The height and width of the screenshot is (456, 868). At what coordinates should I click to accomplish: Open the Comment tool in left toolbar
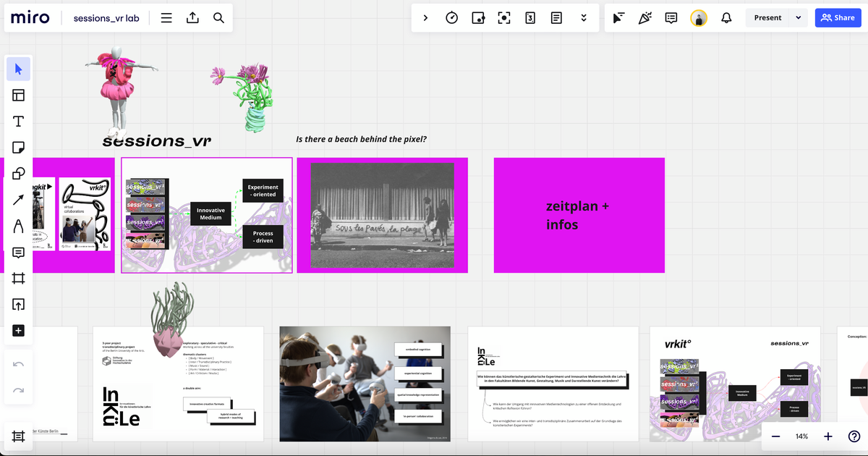19,253
